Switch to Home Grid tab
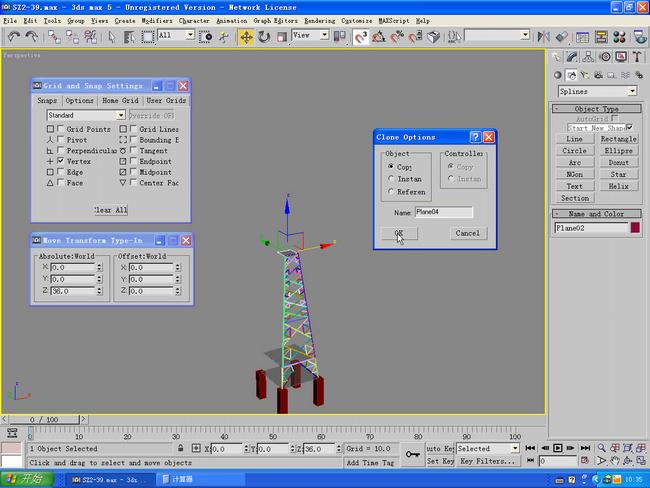The height and width of the screenshot is (488, 650). click(120, 100)
